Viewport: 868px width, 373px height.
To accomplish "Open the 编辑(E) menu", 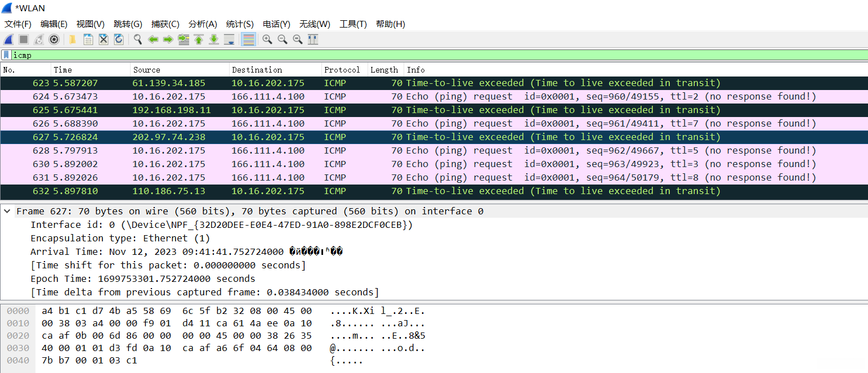I will [x=54, y=24].
